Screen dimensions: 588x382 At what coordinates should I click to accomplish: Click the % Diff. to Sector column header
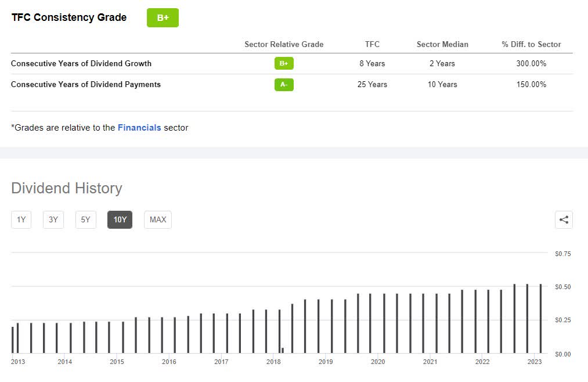[531, 44]
